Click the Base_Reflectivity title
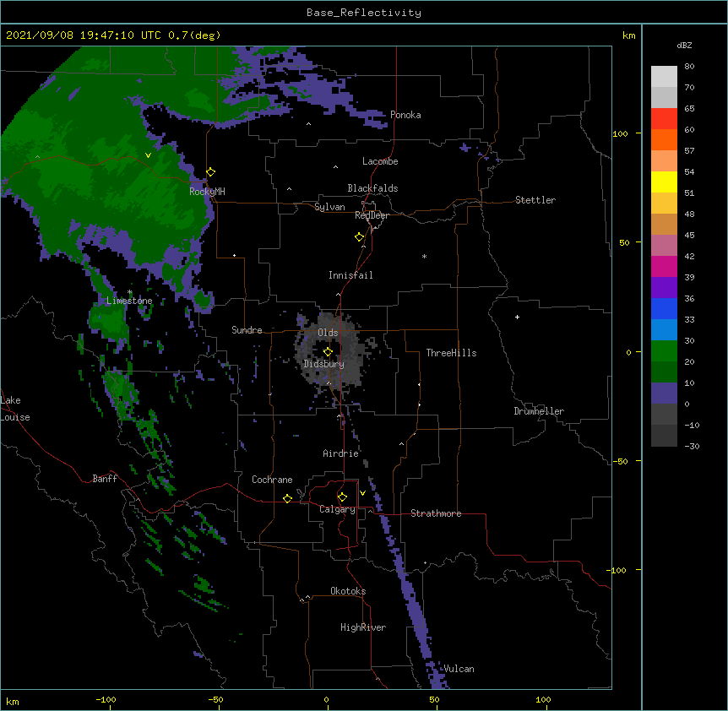The width and height of the screenshot is (728, 711). coord(364,13)
